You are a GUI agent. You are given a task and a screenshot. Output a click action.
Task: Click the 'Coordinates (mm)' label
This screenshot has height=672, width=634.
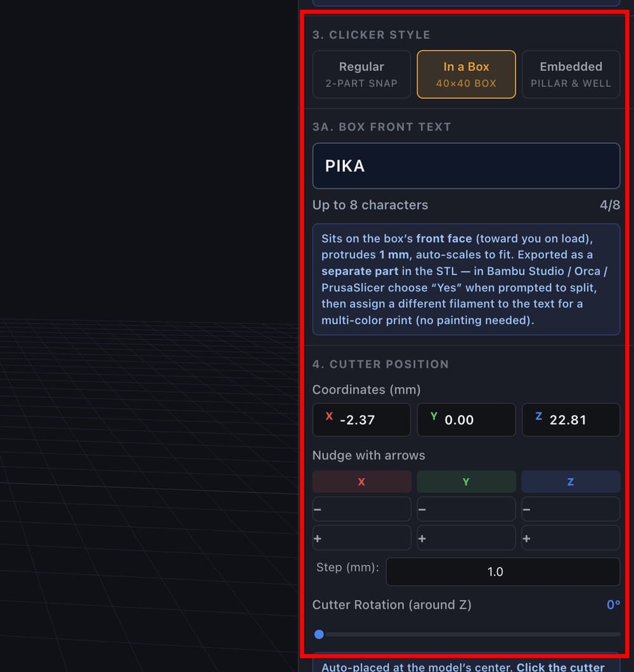pyautogui.click(x=366, y=390)
